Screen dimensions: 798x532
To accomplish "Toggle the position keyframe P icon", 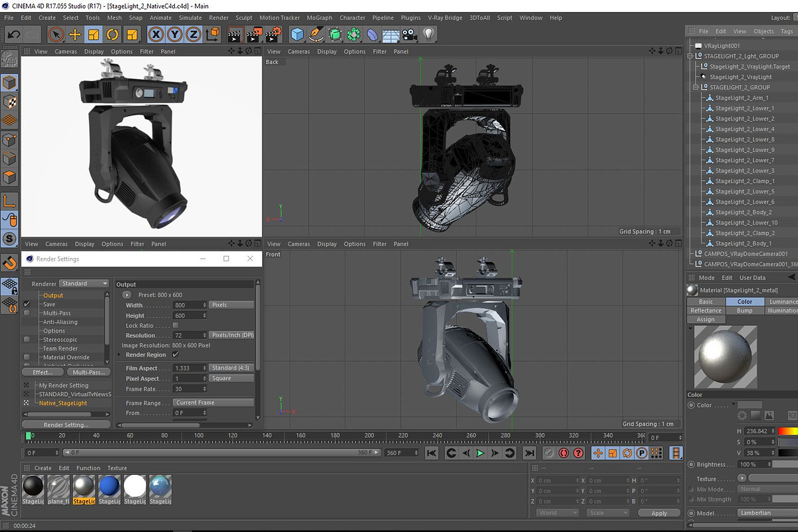I will [642, 453].
